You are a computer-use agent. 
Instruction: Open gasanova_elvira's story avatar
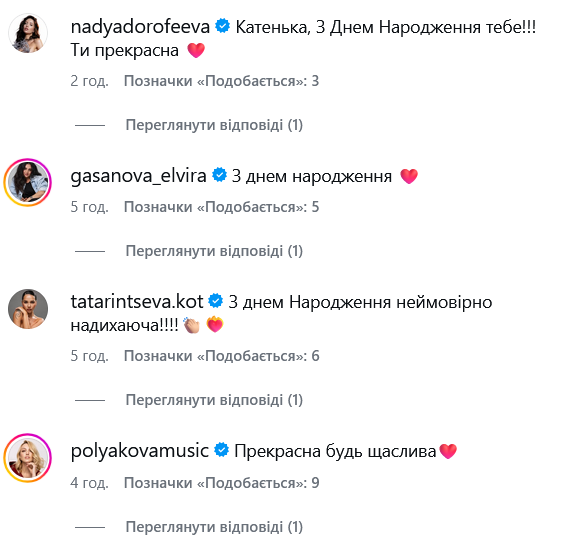click(28, 182)
